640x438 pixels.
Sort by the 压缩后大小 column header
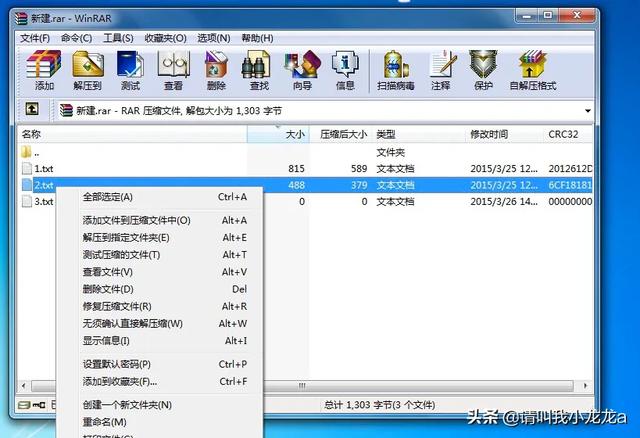[x=341, y=134]
